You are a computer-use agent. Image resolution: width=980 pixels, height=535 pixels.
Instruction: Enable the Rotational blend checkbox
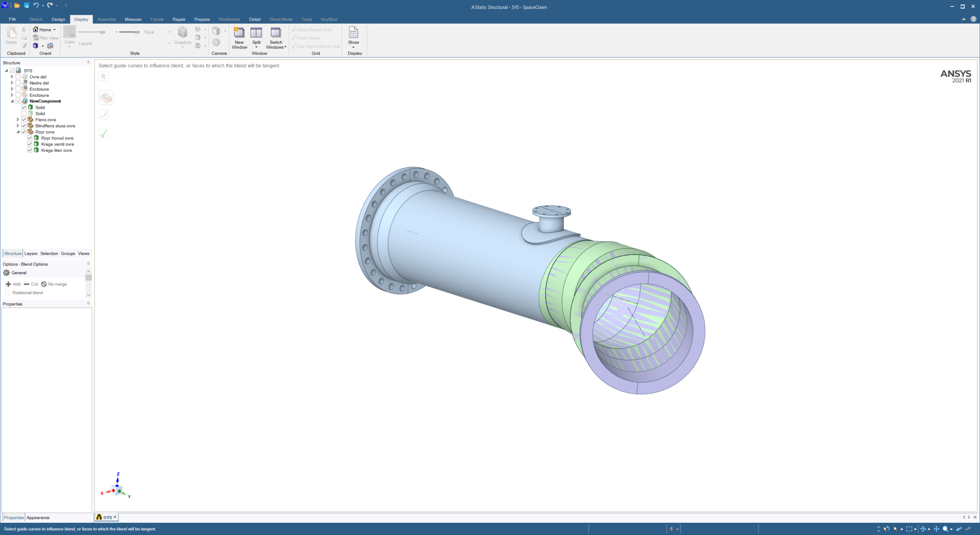click(x=8, y=293)
